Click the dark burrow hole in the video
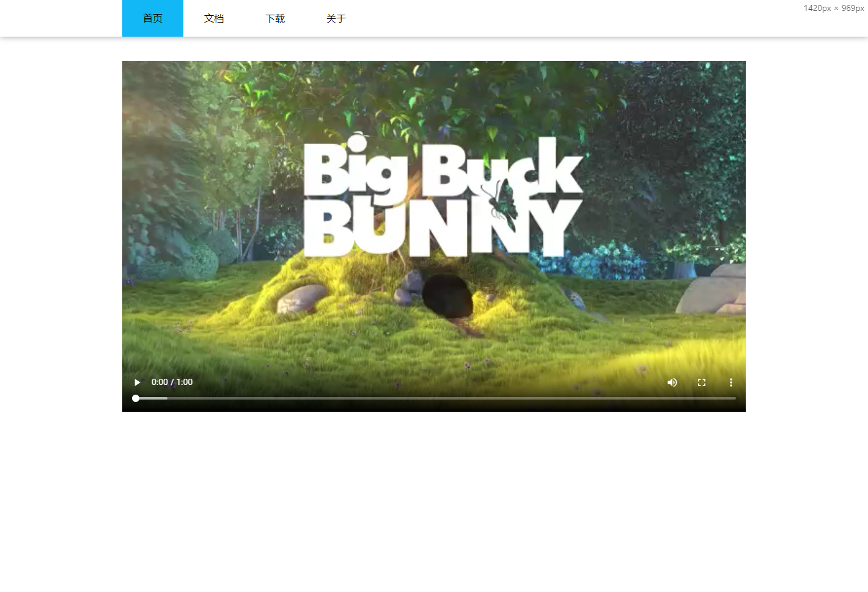The width and height of the screenshot is (868, 592). pos(447,296)
